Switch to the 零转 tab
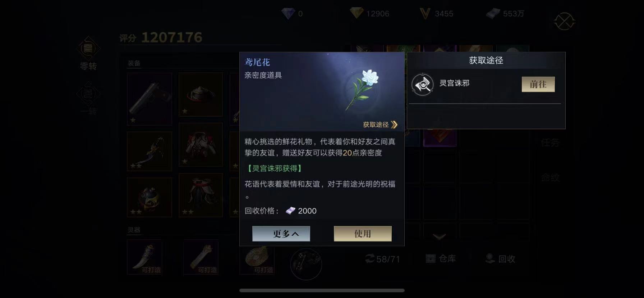The width and height of the screenshot is (644, 298). coord(88,54)
